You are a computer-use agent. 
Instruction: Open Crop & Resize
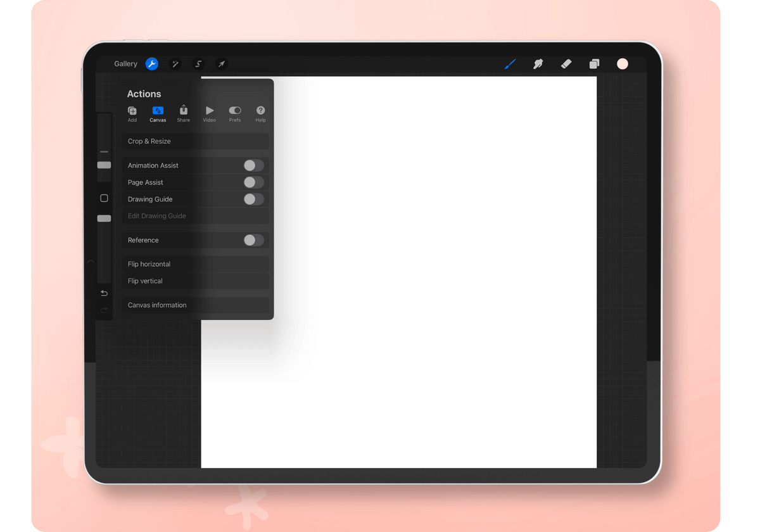196,141
